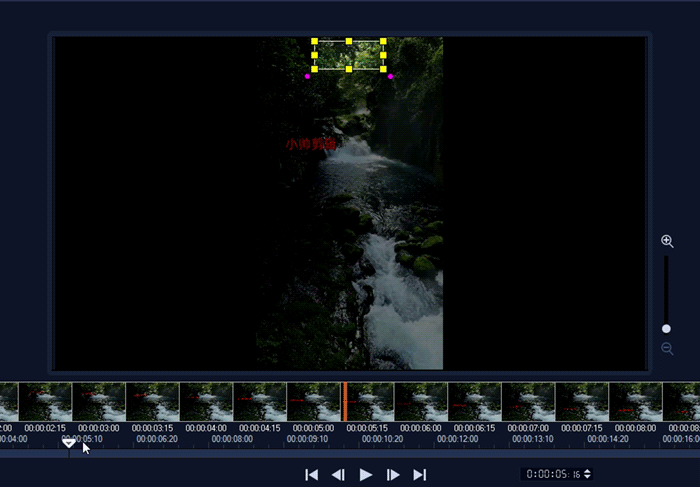Jump to the start with Home button

point(312,475)
